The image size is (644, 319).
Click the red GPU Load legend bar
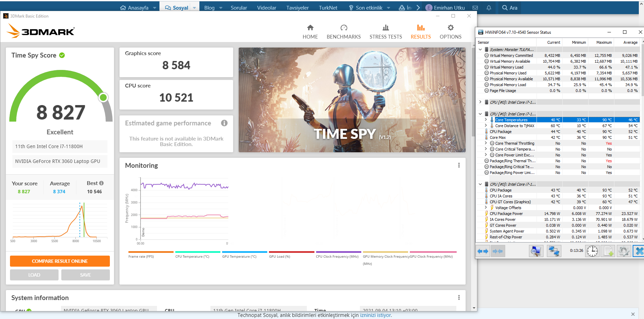(292, 252)
